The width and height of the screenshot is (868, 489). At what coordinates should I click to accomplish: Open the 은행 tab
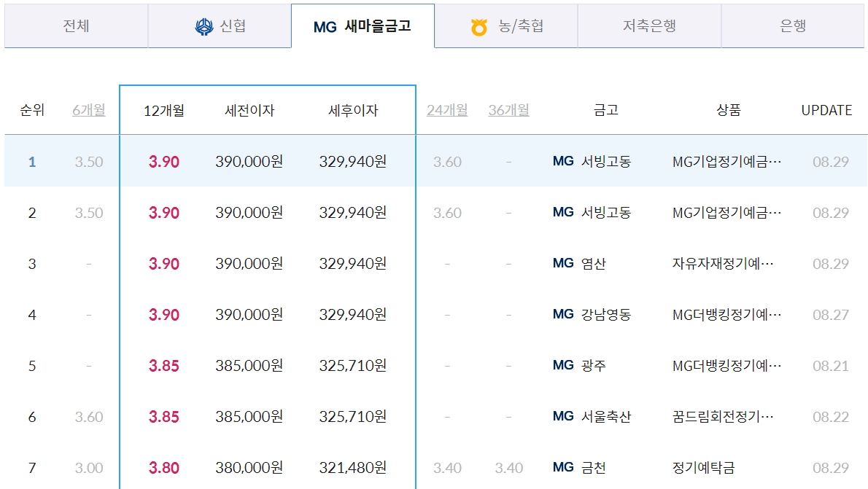(x=793, y=26)
